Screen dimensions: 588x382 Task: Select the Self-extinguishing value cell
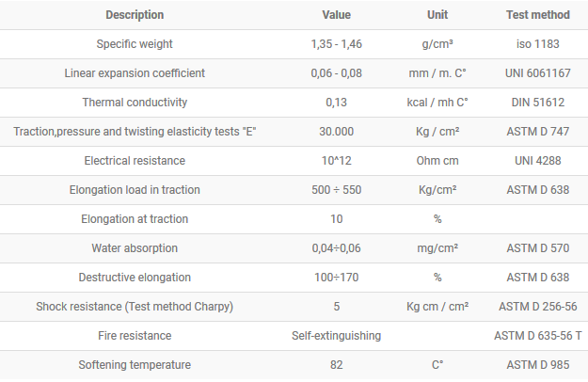pyautogui.click(x=336, y=336)
